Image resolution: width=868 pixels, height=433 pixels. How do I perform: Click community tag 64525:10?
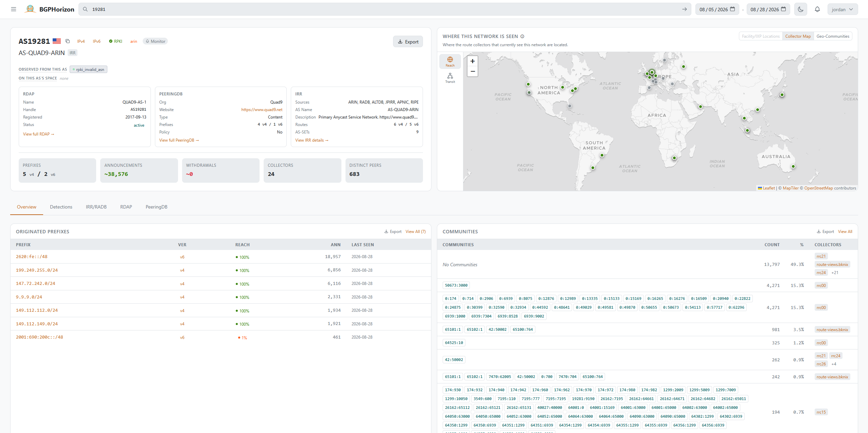tap(454, 343)
